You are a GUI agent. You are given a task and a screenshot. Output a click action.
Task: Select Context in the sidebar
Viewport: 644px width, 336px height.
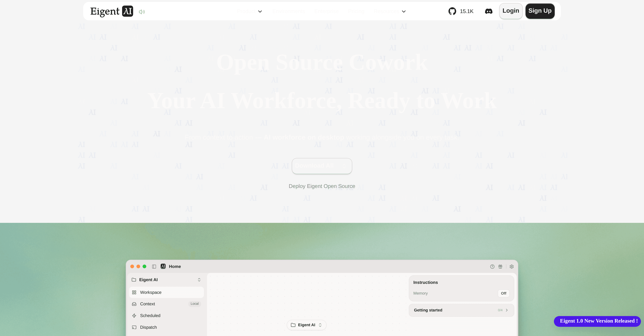166,304
